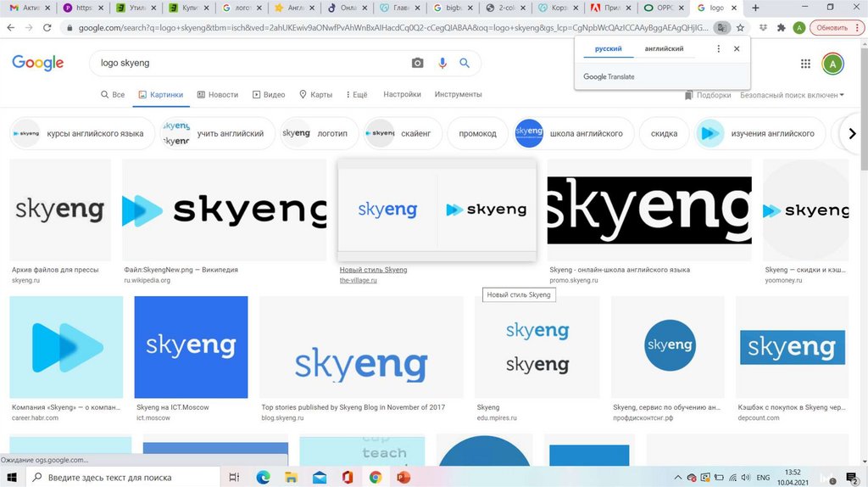Screen dimensions: 868x487
Task: Open the career.habr.com arrow logo image
Action: point(66,347)
